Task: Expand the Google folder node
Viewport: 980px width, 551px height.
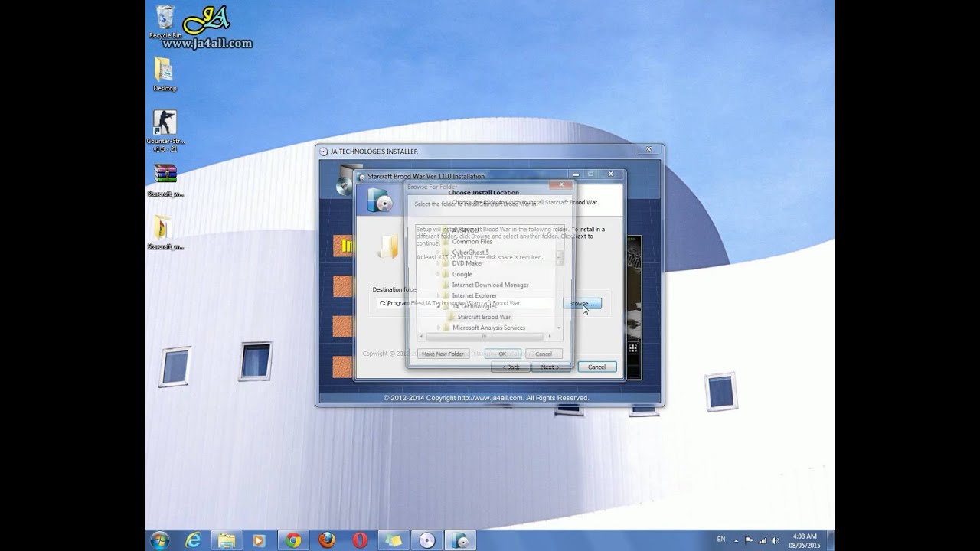Action: 438,274
